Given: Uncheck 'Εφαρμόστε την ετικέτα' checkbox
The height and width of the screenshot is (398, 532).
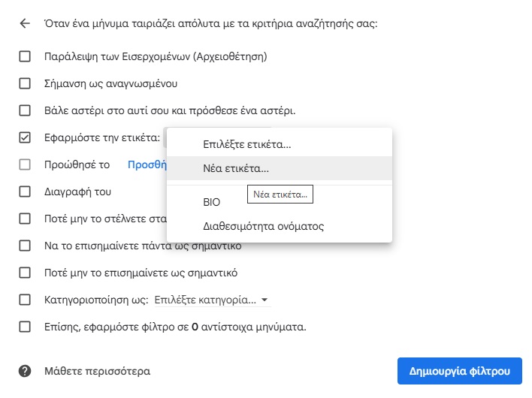Looking at the screenshot, I should coord(25,137).
